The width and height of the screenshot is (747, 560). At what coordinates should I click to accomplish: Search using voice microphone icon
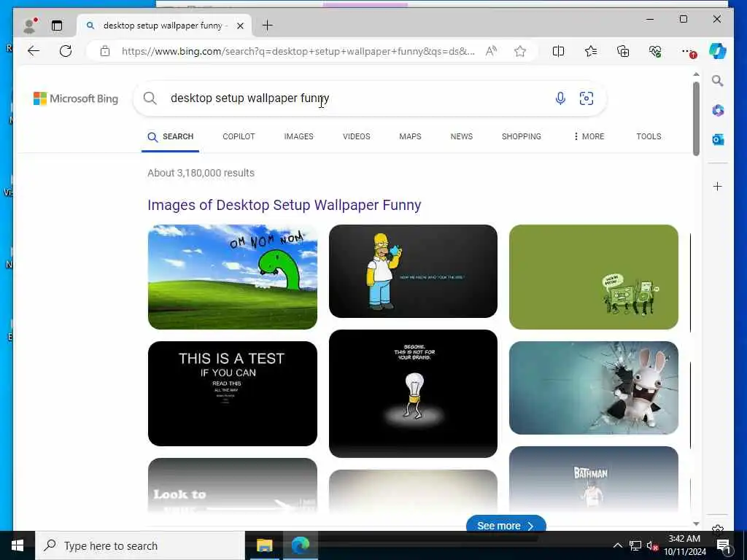pyautogui.click(x=560, y=98)
